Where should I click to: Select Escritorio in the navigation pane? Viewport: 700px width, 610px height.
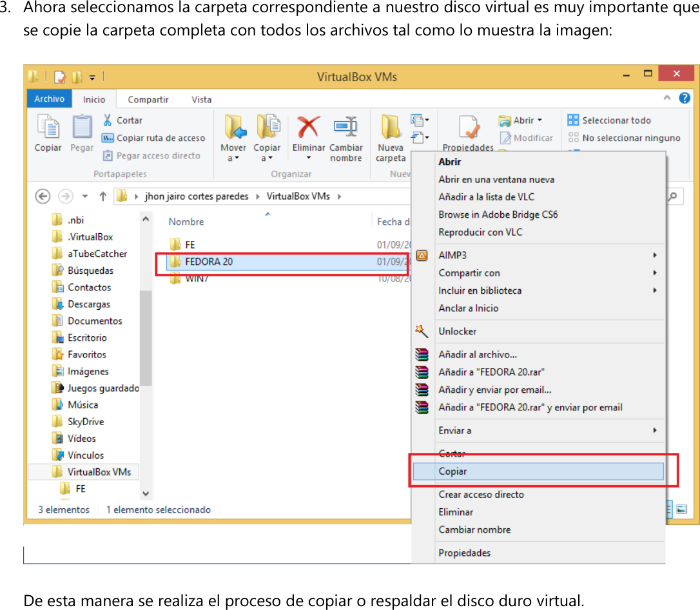[x=79, y=338]
